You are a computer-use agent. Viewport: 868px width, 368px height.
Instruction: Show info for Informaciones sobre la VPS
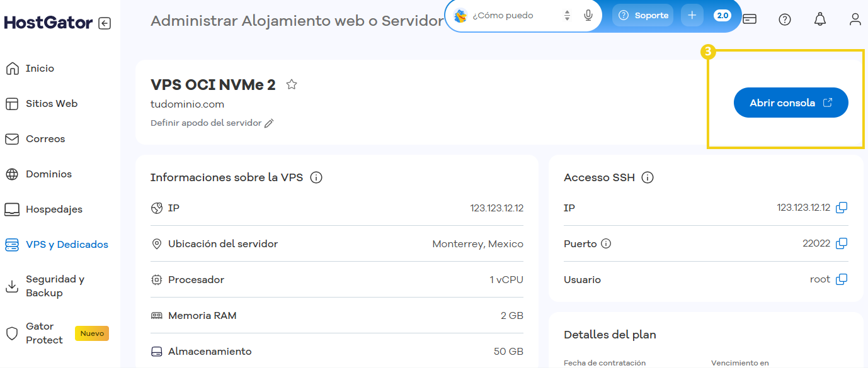317,178
